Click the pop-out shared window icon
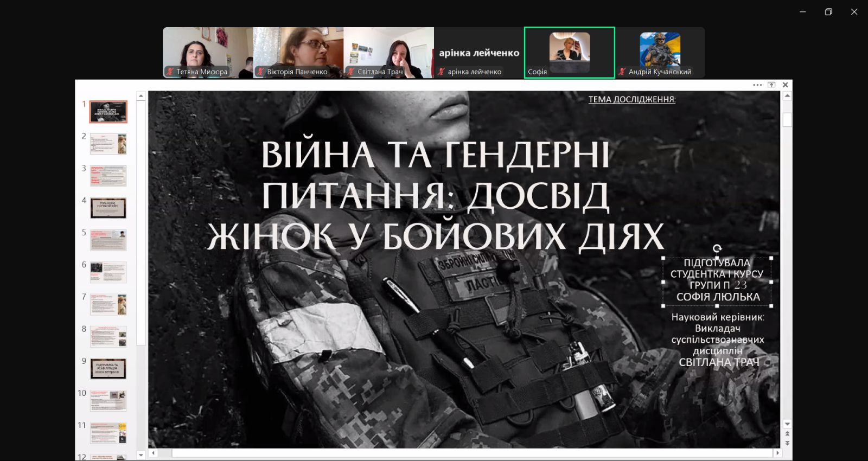 pyautogui.click(x=771, y=85)
